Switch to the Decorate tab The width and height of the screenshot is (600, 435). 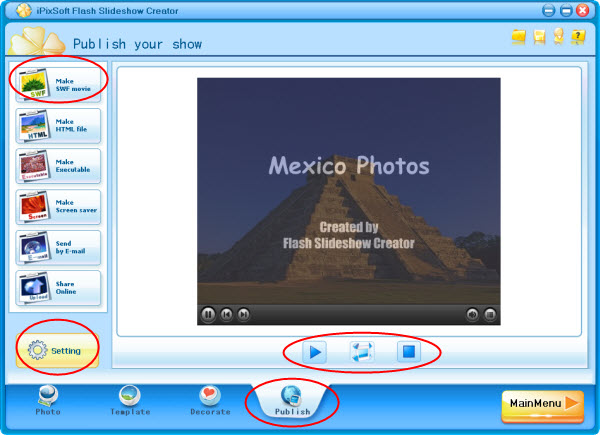point(210,401)
